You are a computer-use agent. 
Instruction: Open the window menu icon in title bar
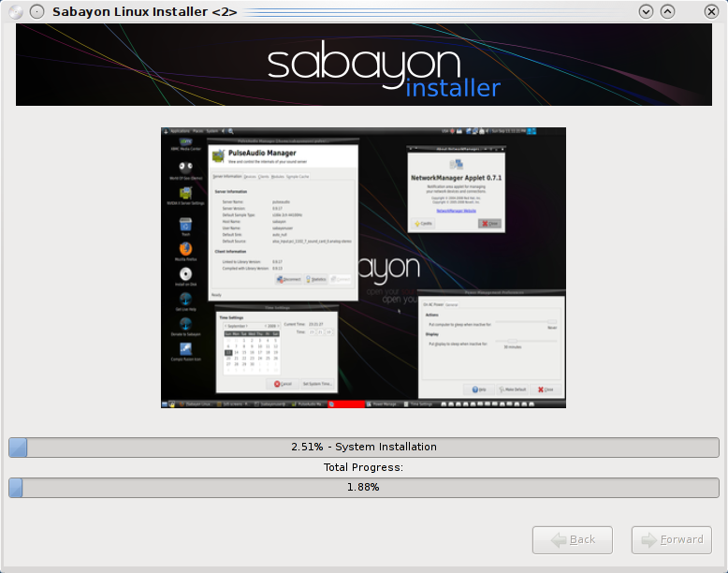click(16, 11)
